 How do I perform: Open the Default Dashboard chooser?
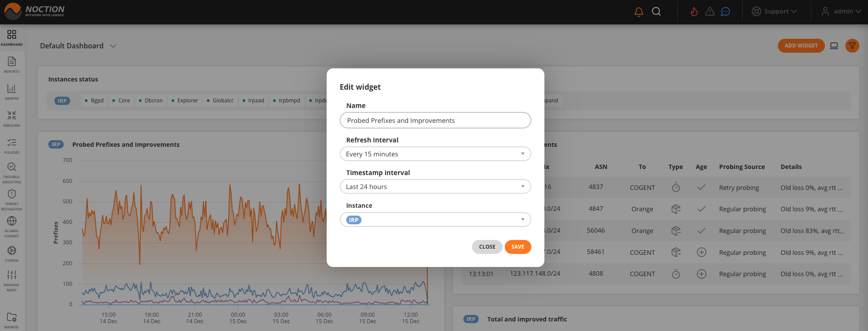[78, 46]
